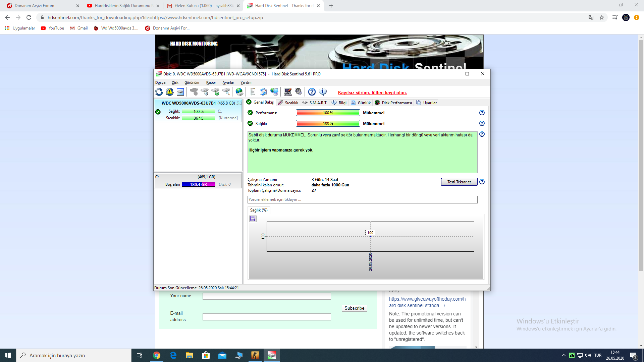
Task: Click the C: partition free space bar
Action: click(199, 184)
